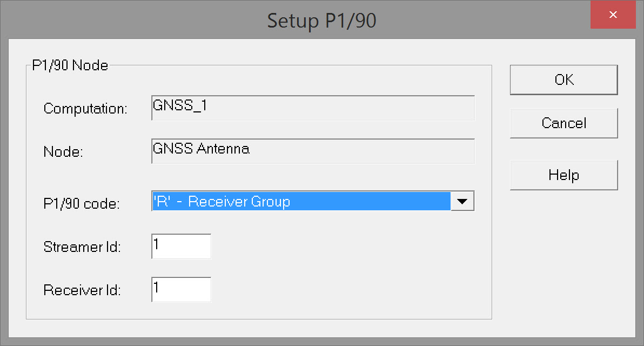Click the 'P1/90 code:' label
Viewport: 644px width, 346px height.
pos(82,204)
